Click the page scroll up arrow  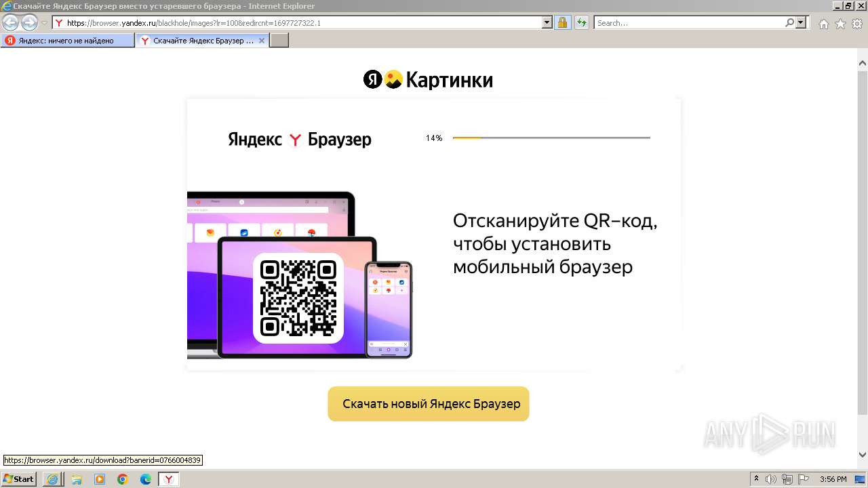863,63
